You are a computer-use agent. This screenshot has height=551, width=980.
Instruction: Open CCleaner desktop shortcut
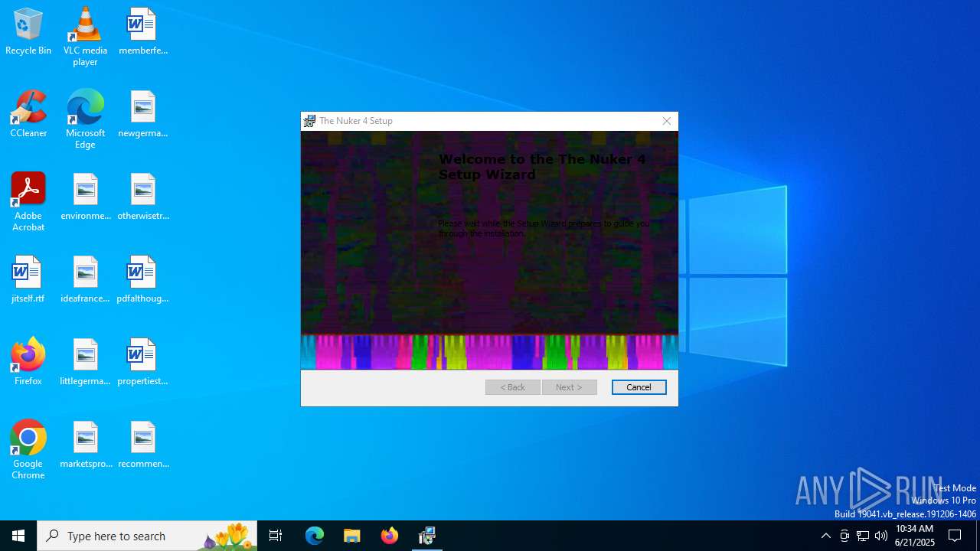click(28, 115)
